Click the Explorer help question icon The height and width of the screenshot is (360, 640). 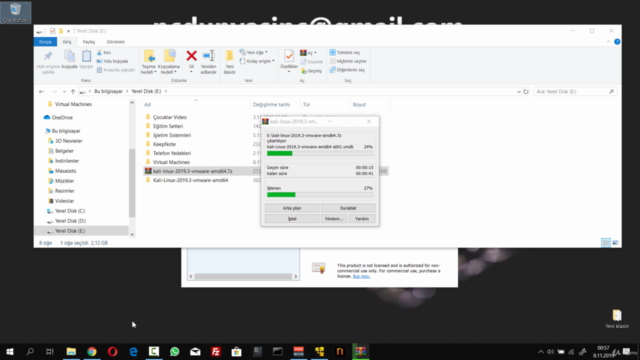pos(617,42)
